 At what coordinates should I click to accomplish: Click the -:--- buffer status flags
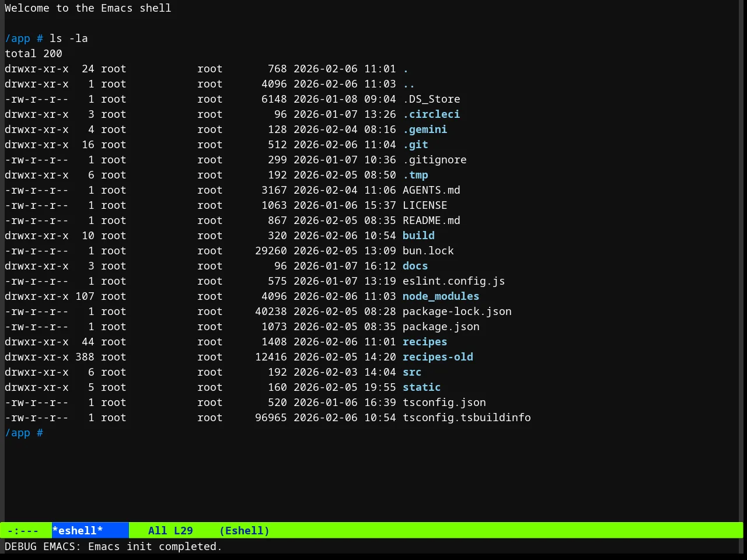23,530
